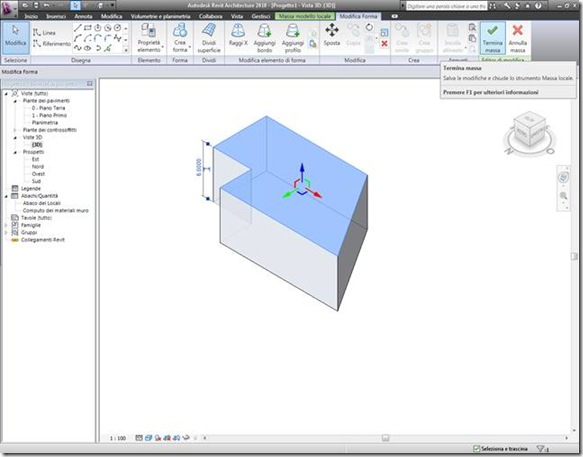The image size is (583, 457).
Task: Open the Revit application menu button
Action: point(8,9)
